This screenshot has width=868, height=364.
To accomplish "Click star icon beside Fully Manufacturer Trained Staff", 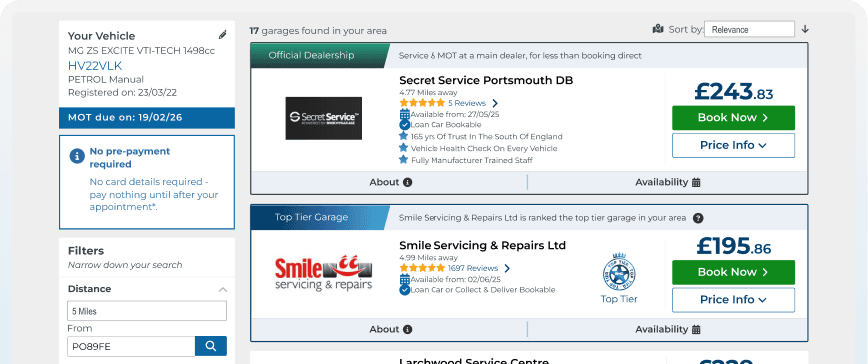I will point(403,160).
